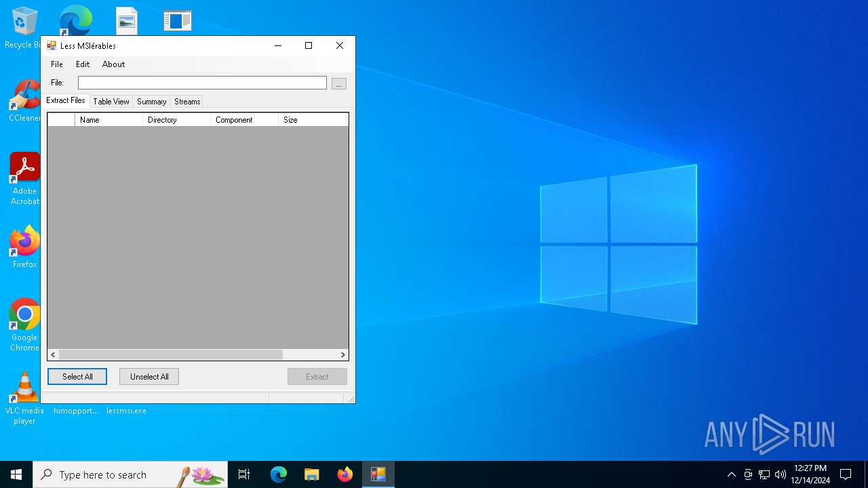This screenshot has height=488, width=868.
Task: Click the Select All button
Action: click(77, 377)
